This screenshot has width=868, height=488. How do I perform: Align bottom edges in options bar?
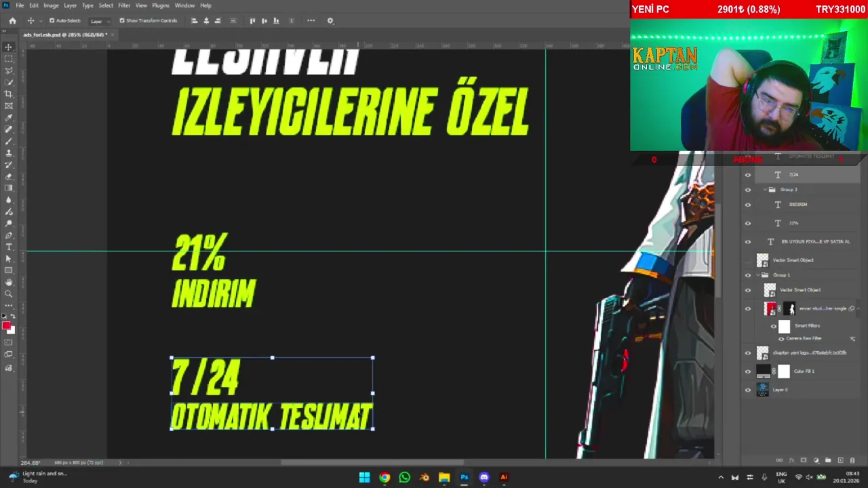point(276,21)
